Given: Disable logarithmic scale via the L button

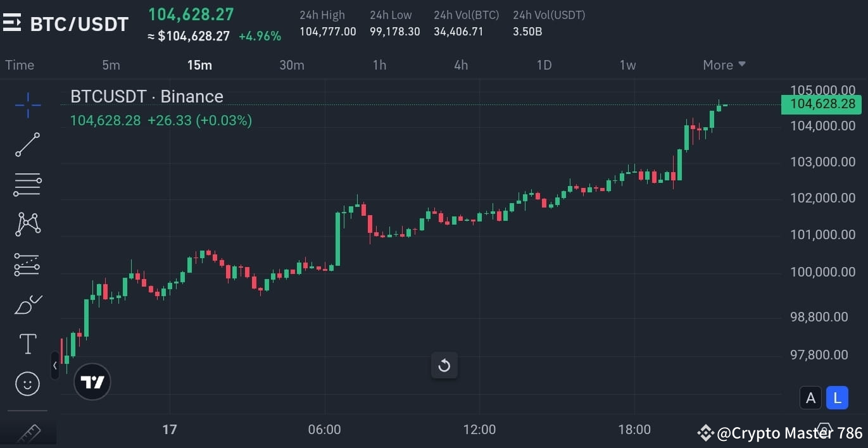Looking at the screenshot, I should tap(837, 397).
